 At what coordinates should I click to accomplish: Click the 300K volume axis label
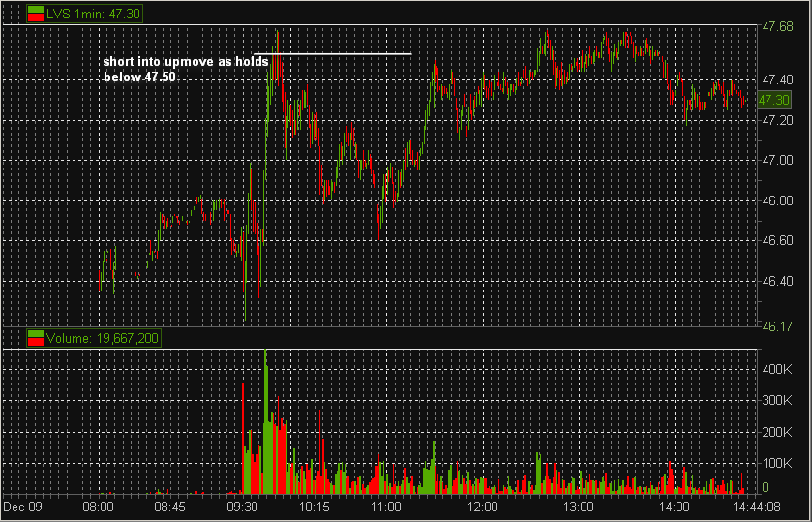(777, 401)
